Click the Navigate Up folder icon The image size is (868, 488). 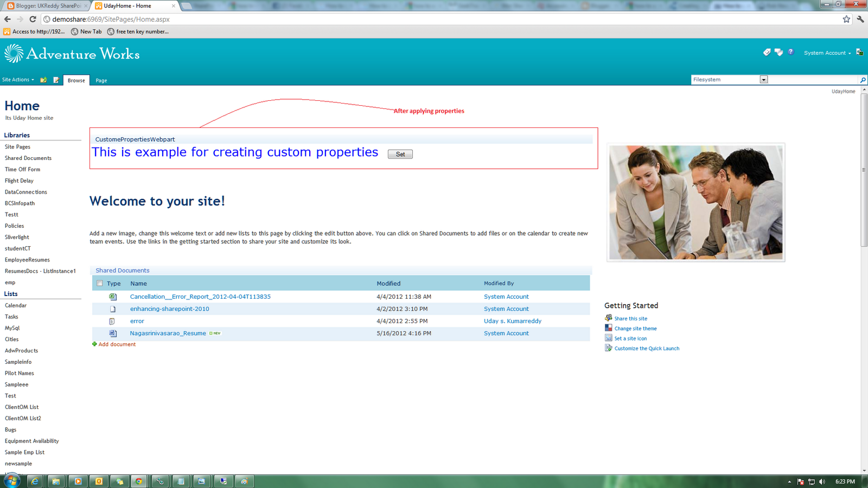click(43, 80)
